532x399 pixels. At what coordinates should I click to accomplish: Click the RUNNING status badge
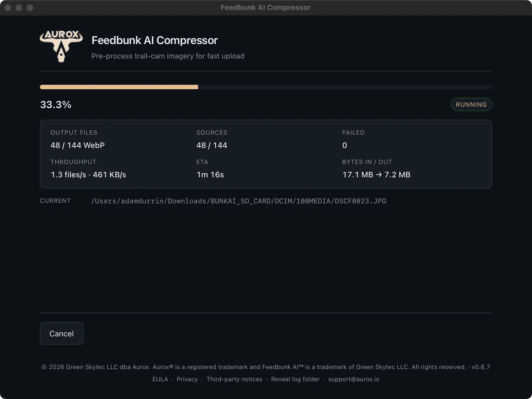coord(471,104)
